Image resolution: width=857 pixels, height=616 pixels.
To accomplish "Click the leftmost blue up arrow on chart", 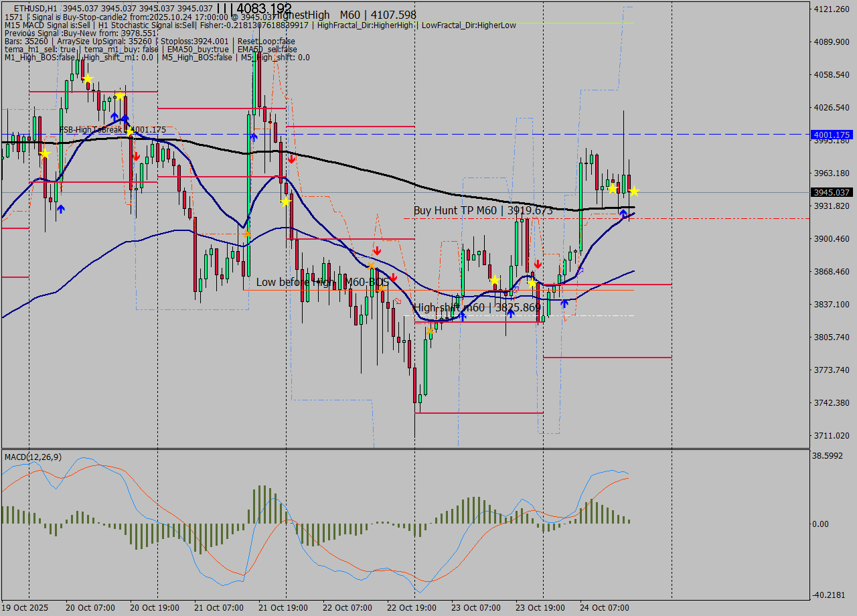I will point(61,209).
